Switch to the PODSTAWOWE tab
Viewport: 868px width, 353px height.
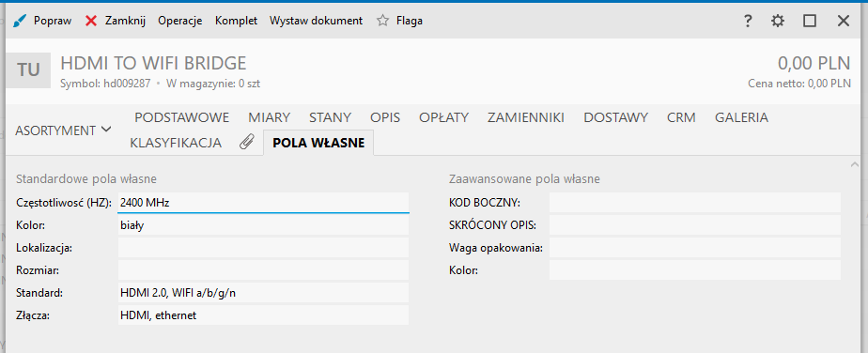coord(182,117)
